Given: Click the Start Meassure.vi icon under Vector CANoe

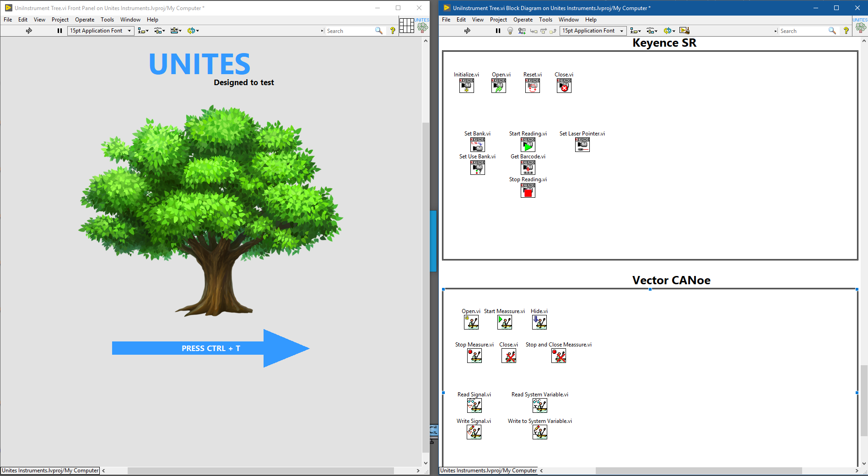Looking at the screenshot, I should 504,322.
